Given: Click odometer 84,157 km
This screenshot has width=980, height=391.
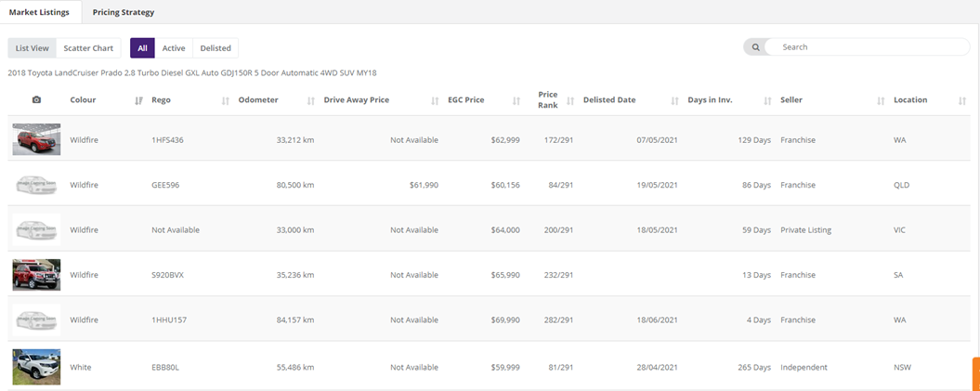Looking at the screenshot, I should click(x=295, y=320).
